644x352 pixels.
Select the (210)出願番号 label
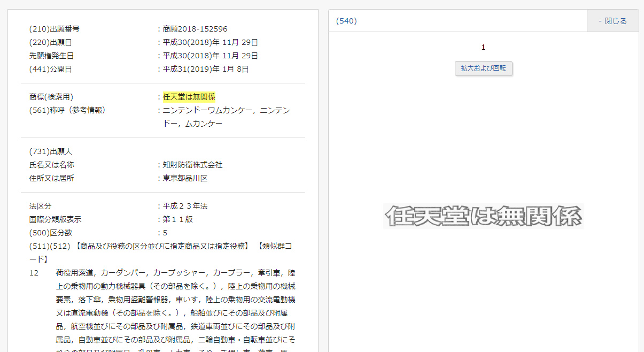[55, 29]
